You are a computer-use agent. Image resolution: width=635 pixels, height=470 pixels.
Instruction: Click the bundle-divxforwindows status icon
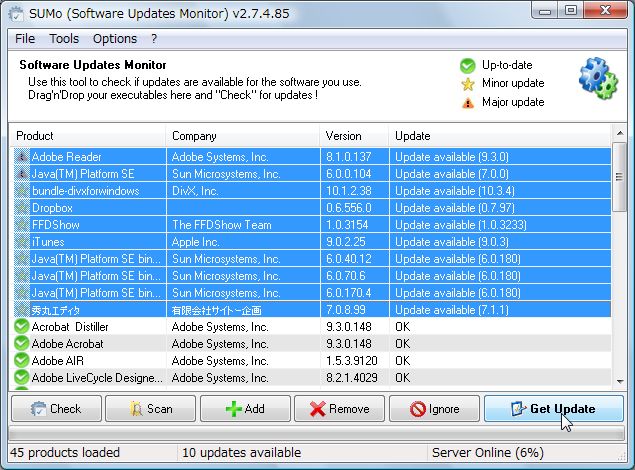click(x=22, y=191)
